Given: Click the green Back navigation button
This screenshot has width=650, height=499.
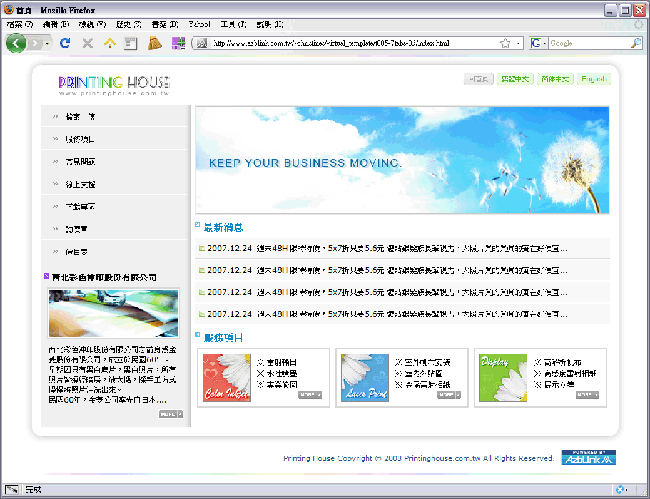Looking at the screenshot, I should click(x=17, y=43).
